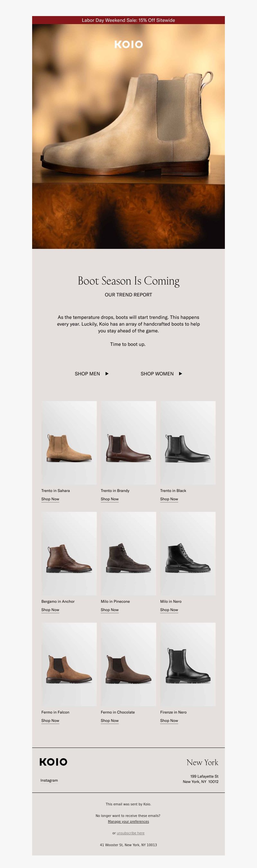The width and height of the screenshot is (257, 868).
Task: Open the Instagram link in footer
Action: point(49,780)
